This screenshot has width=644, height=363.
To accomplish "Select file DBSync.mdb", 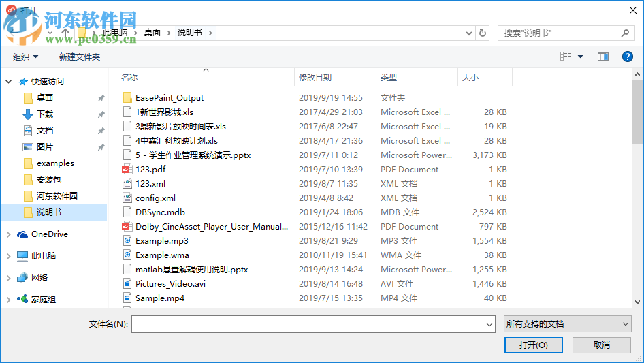I will tap(160, 212).
